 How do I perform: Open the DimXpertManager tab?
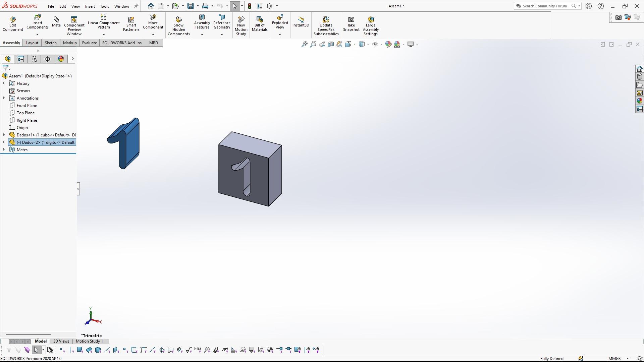pyautogui.click(x=48, y=59)
